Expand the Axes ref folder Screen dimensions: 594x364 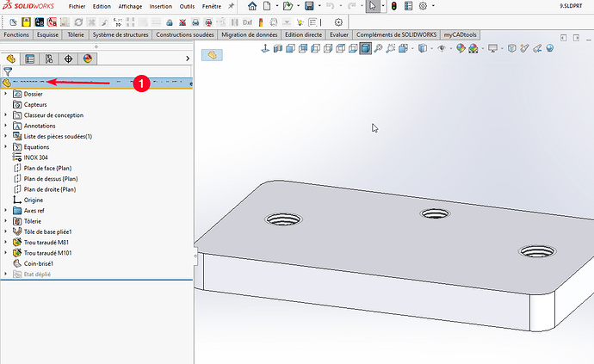click(x=5, y=210)
